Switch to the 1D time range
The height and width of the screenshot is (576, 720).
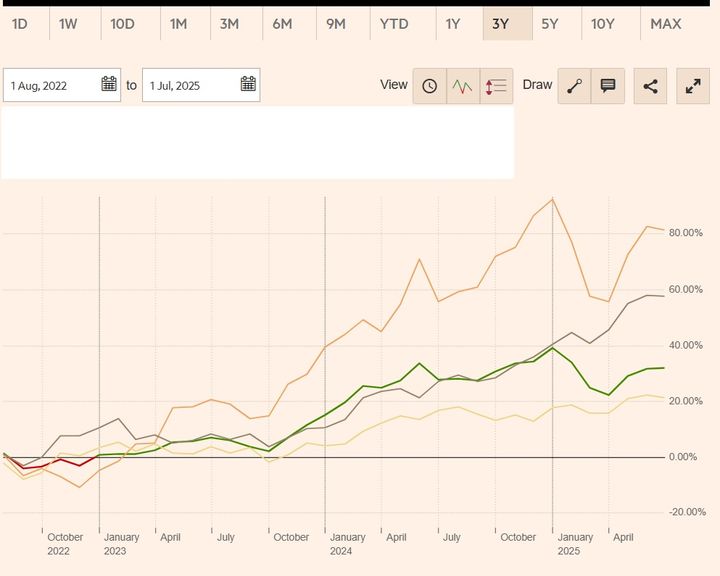pyautogui.click(x=20, y=24)
